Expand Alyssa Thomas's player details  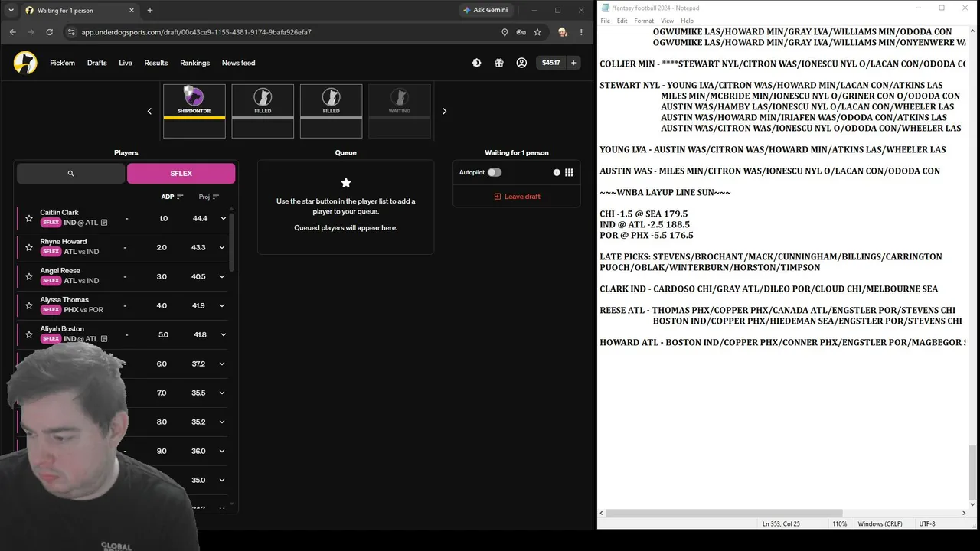223,305
